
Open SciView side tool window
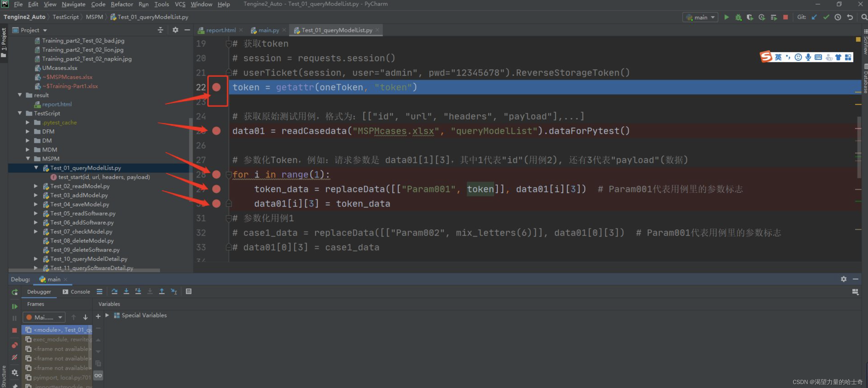click(865, 42)
